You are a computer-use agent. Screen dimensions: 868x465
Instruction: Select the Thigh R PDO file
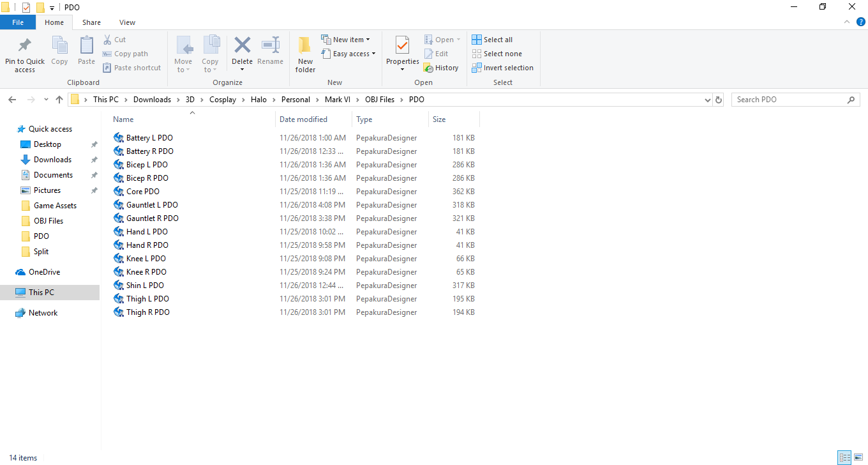142,312
